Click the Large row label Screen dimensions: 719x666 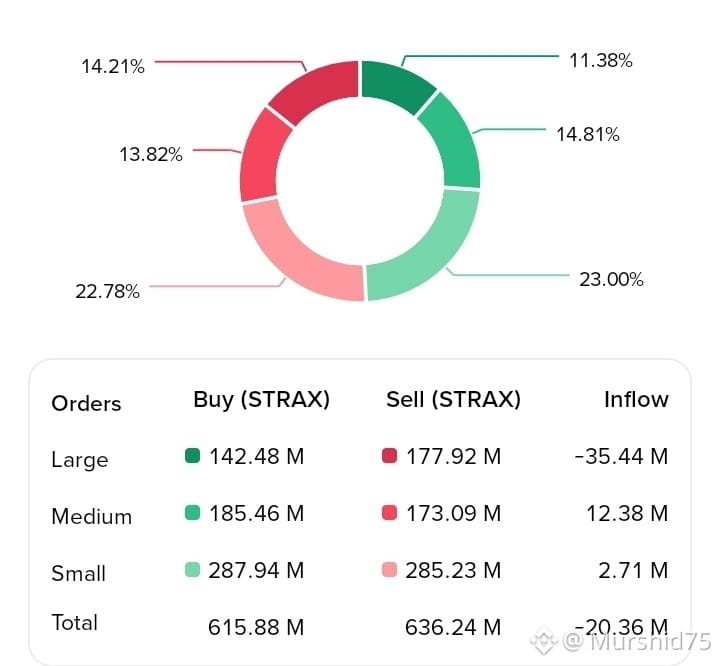(x=80, y=460)
